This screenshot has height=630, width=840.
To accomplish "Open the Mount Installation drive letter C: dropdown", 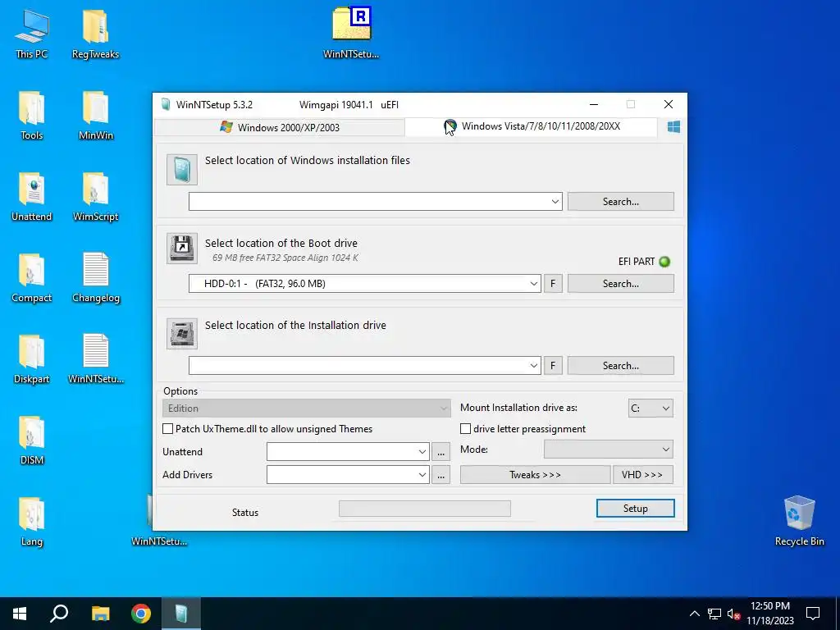I will point(651,409).
